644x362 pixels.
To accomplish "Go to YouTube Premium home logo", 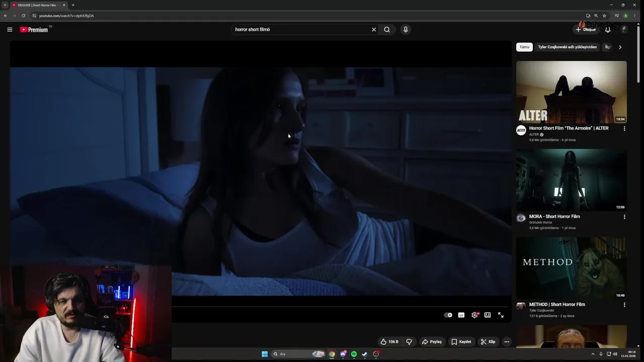I will (x=34, y=30).
